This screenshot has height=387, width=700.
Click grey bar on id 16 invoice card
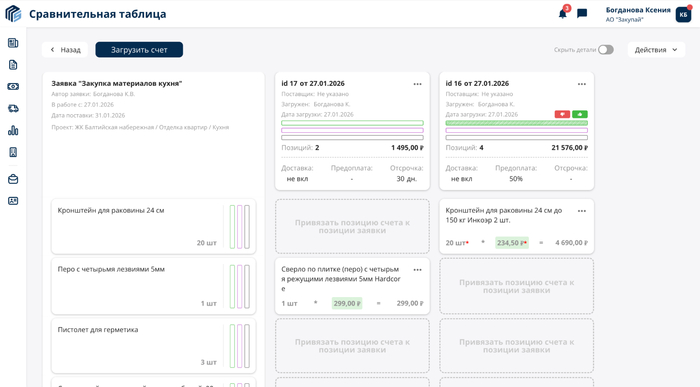[x=517, y=137]
